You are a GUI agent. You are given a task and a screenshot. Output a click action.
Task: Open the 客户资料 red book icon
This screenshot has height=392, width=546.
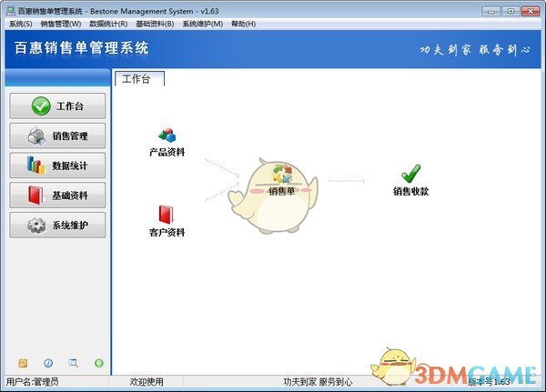coord(167,221)
